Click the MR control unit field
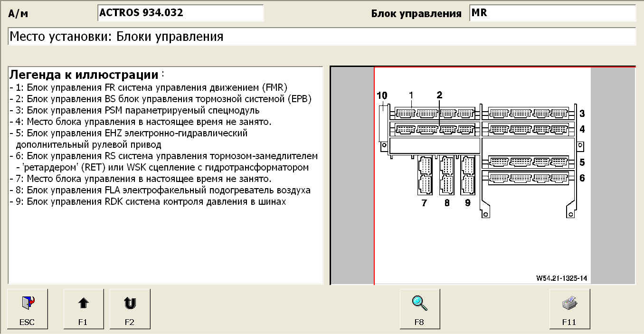Image resolution: width=644 pixels, height=334 pixels. pos(552,13)
